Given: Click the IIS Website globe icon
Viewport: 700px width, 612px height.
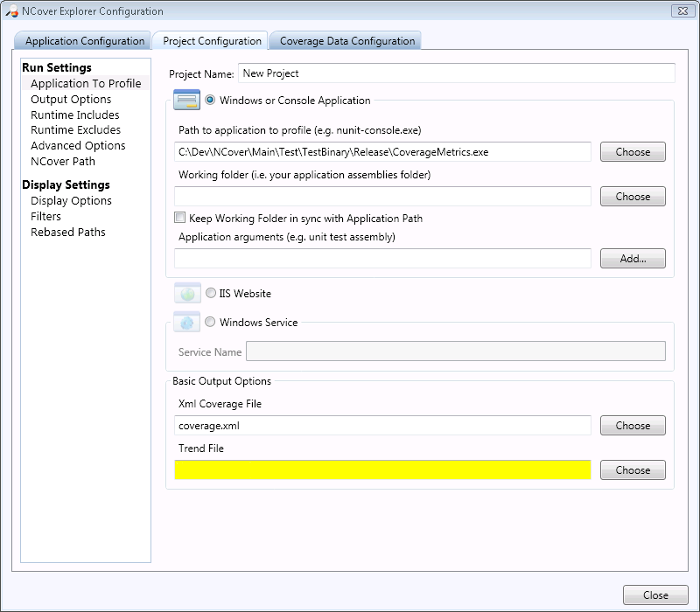Looking at the screenshot, I should pos(187,294).
